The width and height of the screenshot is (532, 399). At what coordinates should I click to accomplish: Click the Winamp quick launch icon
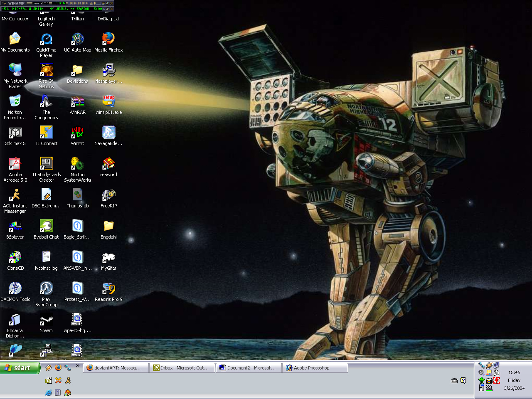point(49,367)
